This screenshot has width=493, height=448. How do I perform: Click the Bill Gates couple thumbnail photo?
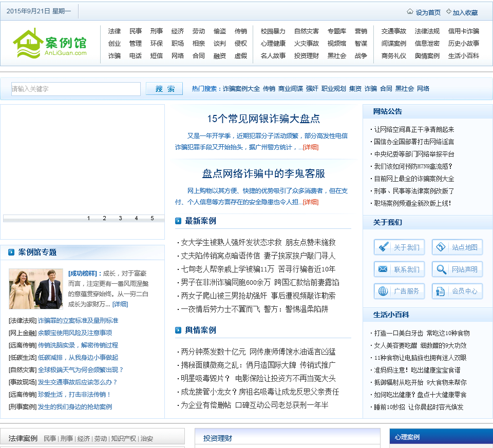pos(36,289)
